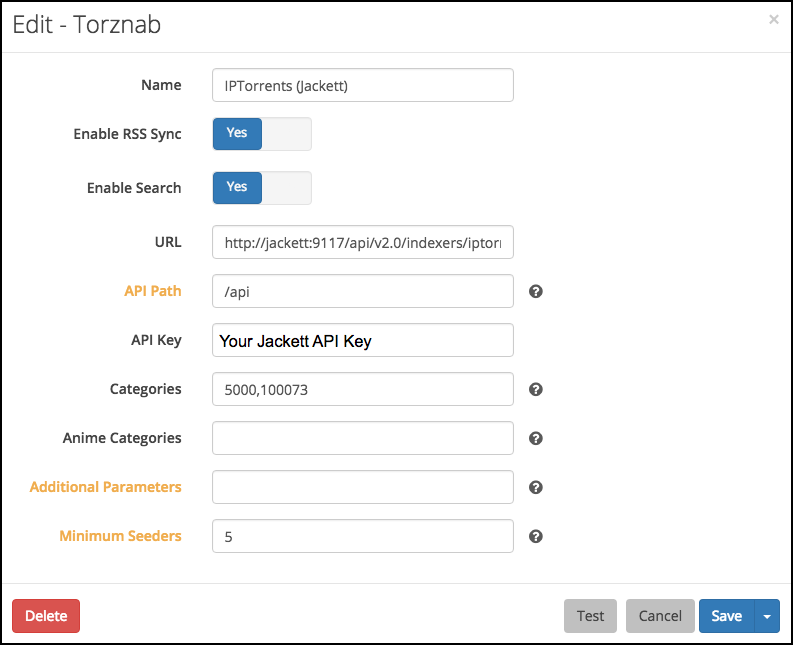Focus the Additional Parameters input

(363, 487)
